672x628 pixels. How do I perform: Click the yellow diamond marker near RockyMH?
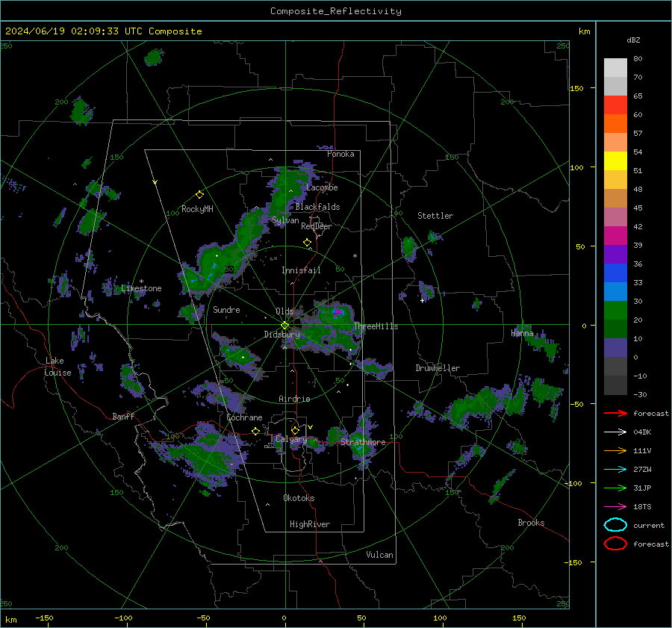[x=199, y=195]
